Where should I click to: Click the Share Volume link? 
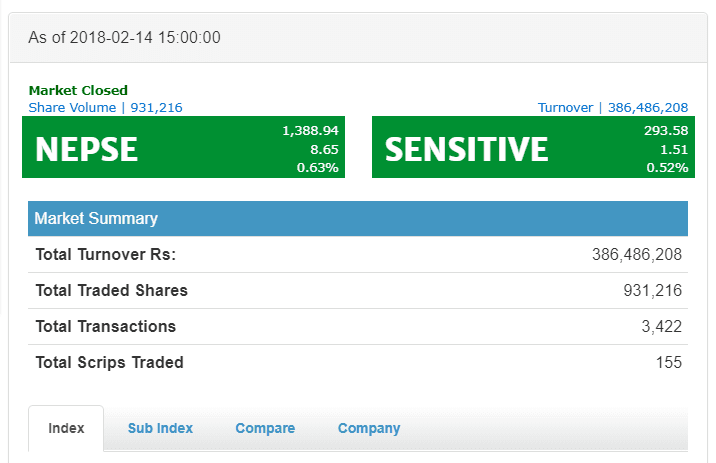(105, 107)
